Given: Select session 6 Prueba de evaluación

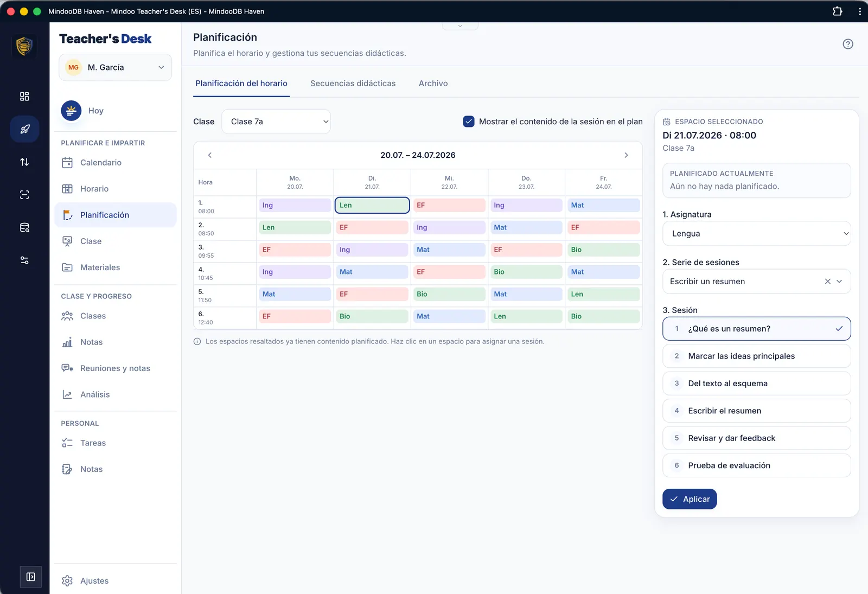Looking at the screenshot, I should 756,465.
